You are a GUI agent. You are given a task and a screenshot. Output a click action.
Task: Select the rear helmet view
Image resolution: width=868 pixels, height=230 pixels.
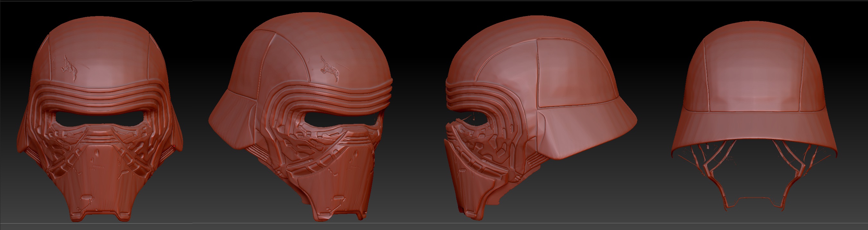pyautogui.click(x=754, y=116)
